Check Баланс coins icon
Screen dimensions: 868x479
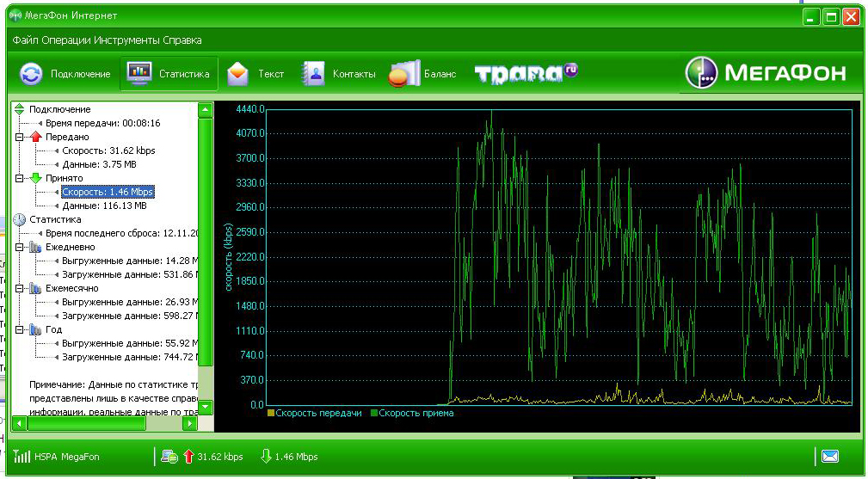(x=404, y=74)
